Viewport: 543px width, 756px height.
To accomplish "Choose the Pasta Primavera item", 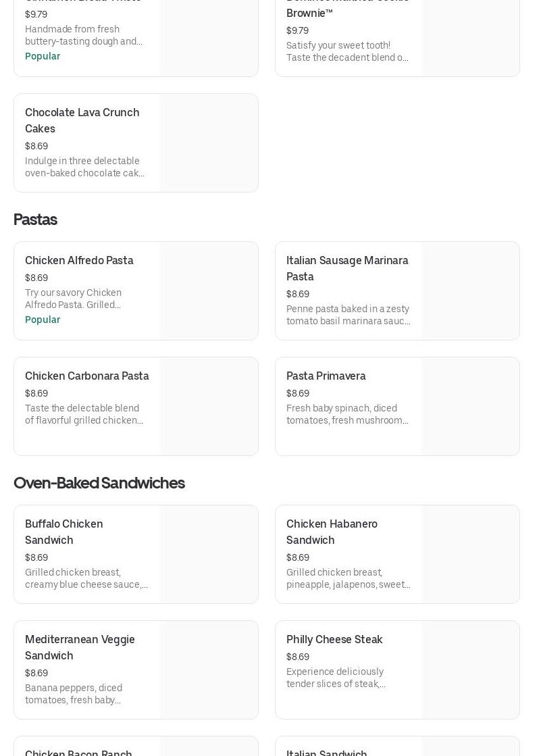I will [326, 376].
